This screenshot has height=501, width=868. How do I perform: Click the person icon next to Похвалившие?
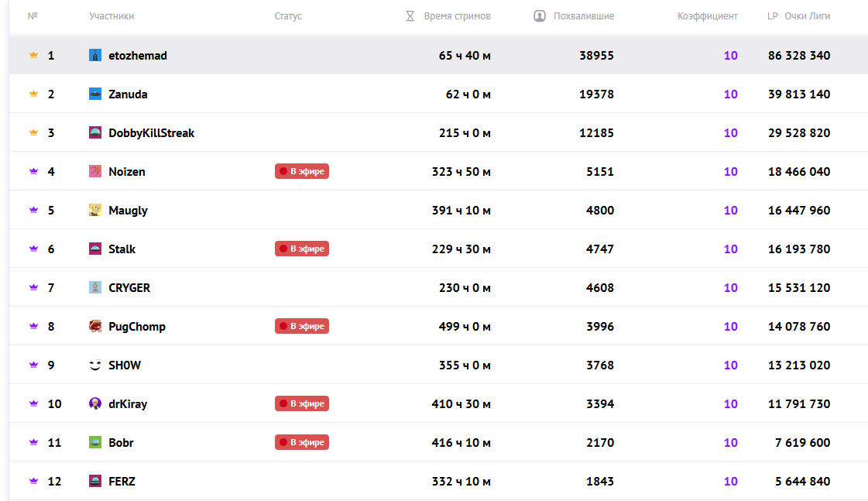pos(540,16)
